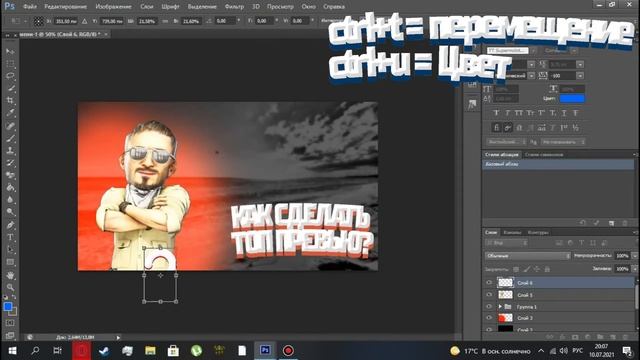Hide layer Слой 3 eye icon

point(489,318)
